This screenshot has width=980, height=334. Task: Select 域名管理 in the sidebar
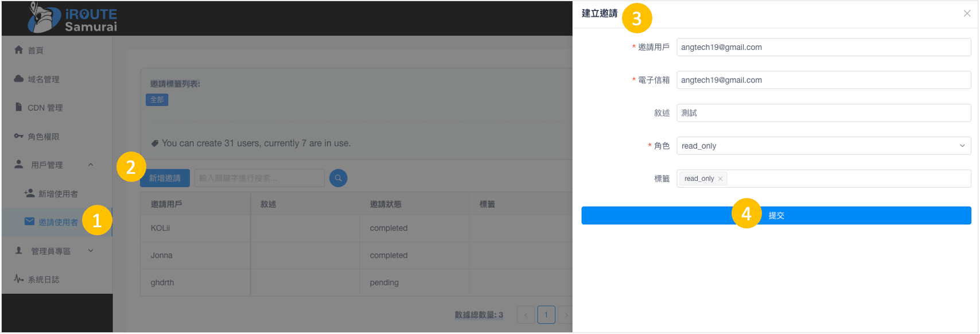44,79
